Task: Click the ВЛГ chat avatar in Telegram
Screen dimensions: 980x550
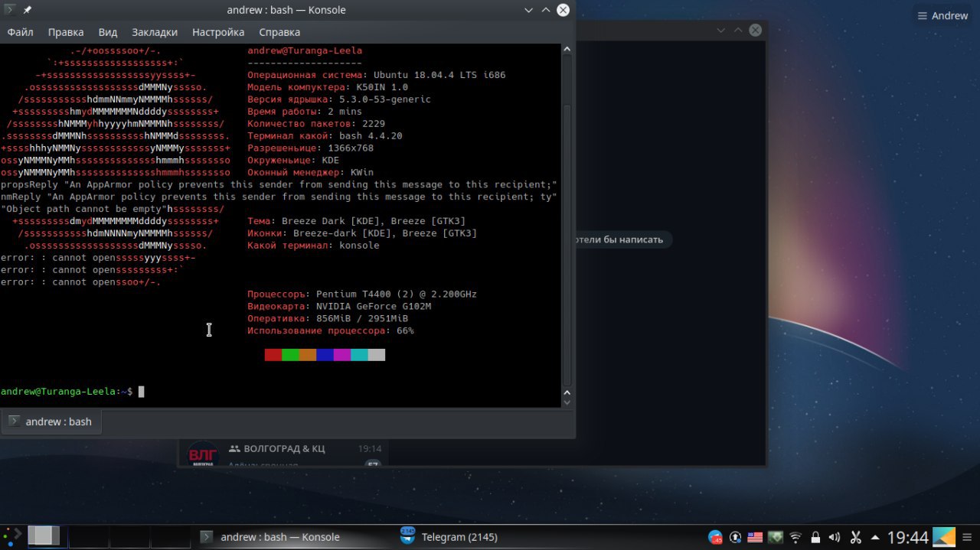Action: pyautogui.click(x=203, y=454)
